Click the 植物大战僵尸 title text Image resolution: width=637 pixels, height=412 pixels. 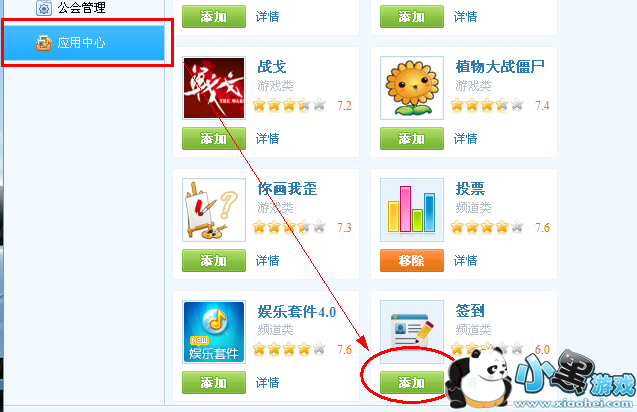(500, 67)
